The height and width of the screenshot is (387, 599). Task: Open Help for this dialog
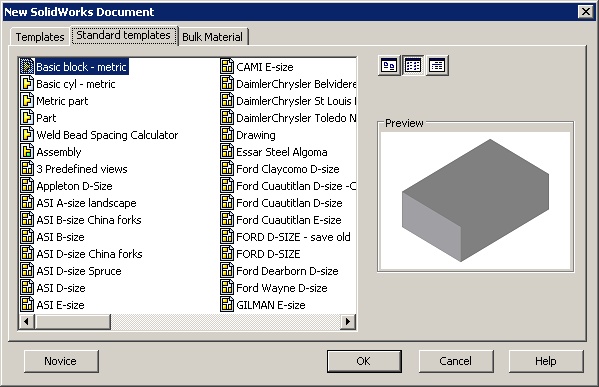546,361
